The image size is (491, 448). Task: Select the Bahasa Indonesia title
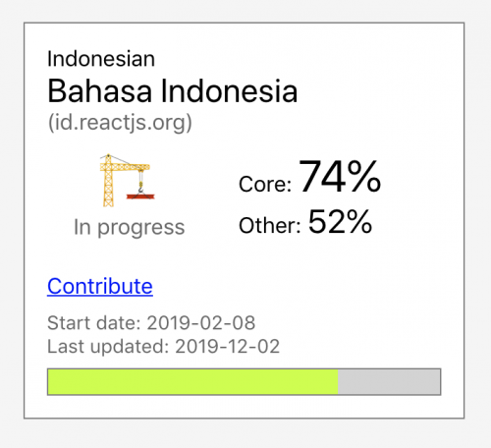[x=173, y=91]
